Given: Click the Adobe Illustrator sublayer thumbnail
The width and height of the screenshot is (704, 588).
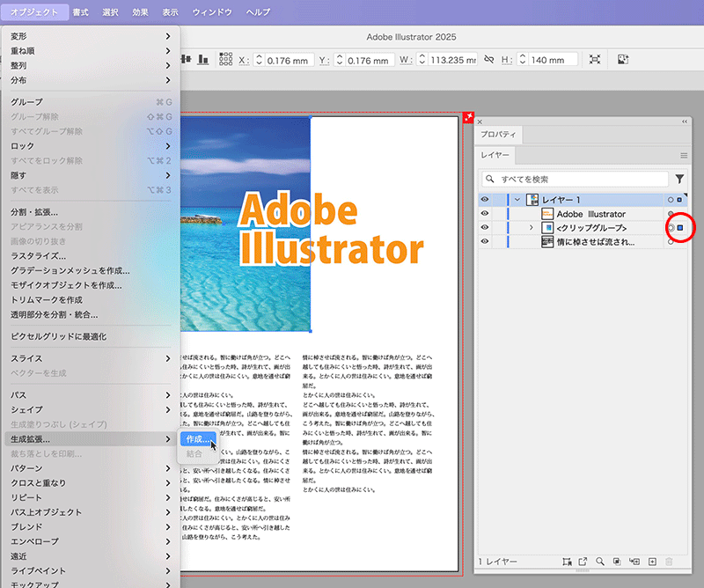Looking at the screenshot, I should click(x=547, y=214).
